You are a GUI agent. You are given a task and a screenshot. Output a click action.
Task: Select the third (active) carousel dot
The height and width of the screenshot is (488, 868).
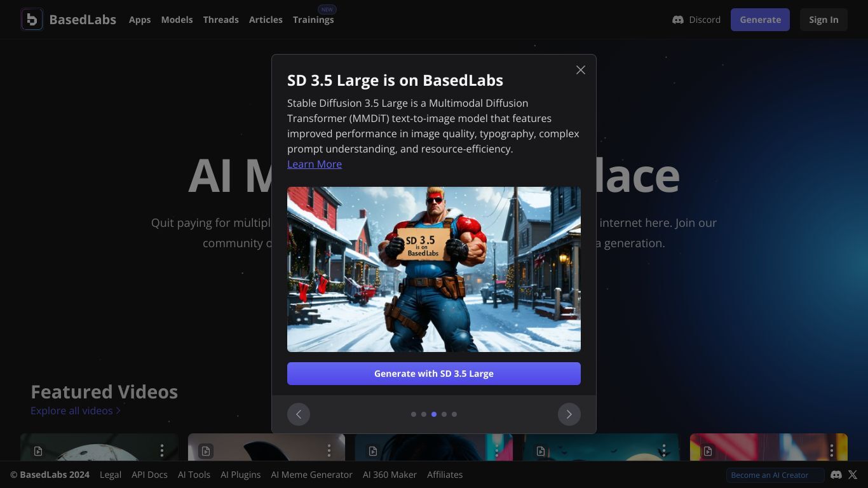pyautogui.click(x=434, y=414)
